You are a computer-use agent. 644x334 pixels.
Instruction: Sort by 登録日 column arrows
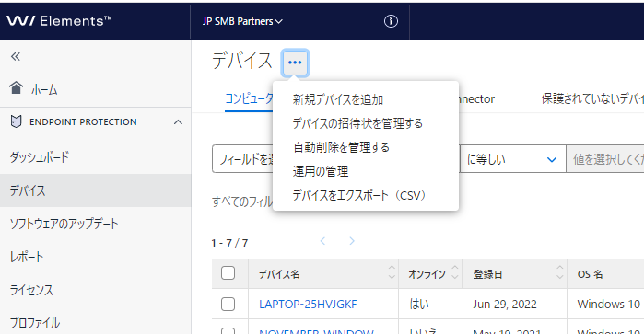559,272
